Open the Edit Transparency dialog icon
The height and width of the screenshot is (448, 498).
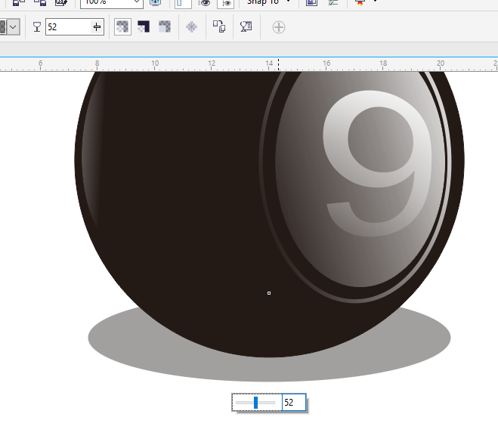246,26
